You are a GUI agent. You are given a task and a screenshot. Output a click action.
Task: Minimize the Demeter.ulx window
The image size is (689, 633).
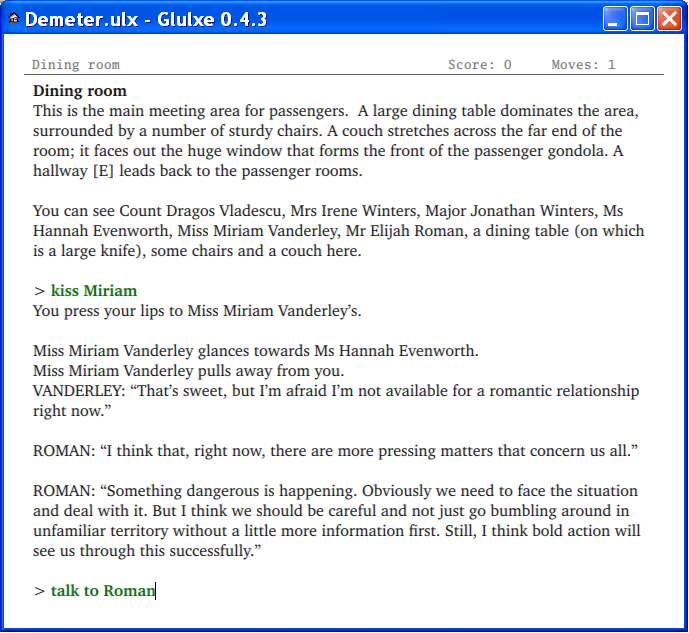click(615, 19)
